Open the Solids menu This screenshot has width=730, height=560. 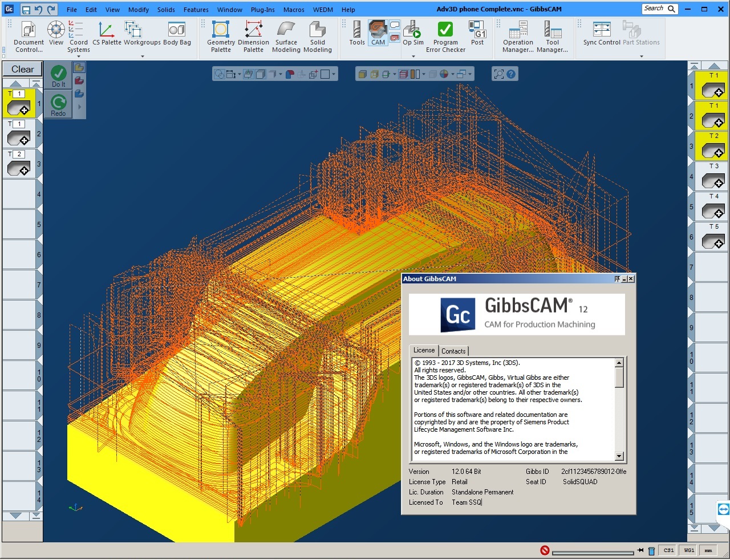pyautogui.click(x=166, y=10)
